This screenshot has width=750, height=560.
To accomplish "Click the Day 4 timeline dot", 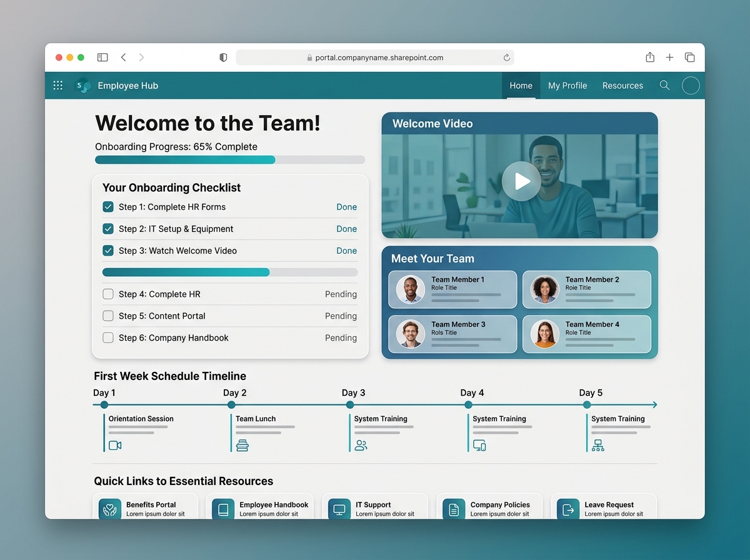I will point(468,405).
